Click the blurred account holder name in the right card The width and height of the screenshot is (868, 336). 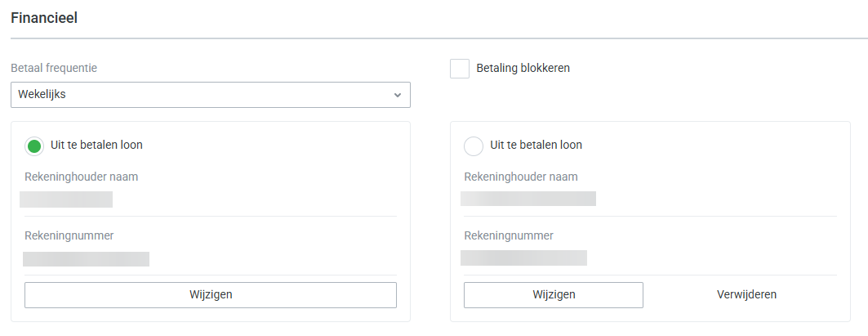click(528, 199)
